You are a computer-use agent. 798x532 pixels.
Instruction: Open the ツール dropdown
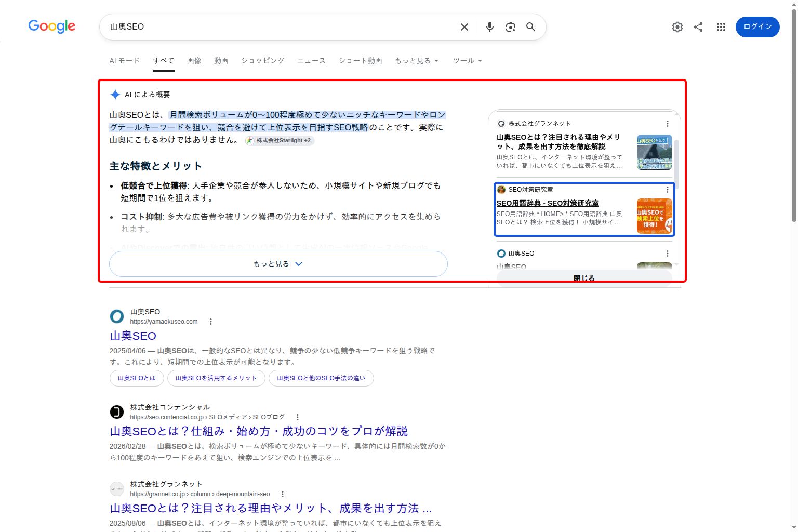pos(468,61)
